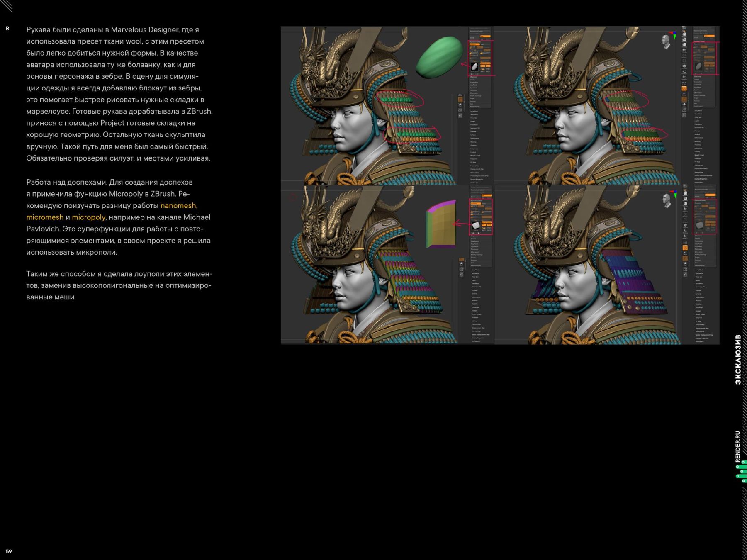The height and width of the screenshot is (560, 747).
Task: Open Unified Skin section in top-left screenshot
Action: click(474, 183)
